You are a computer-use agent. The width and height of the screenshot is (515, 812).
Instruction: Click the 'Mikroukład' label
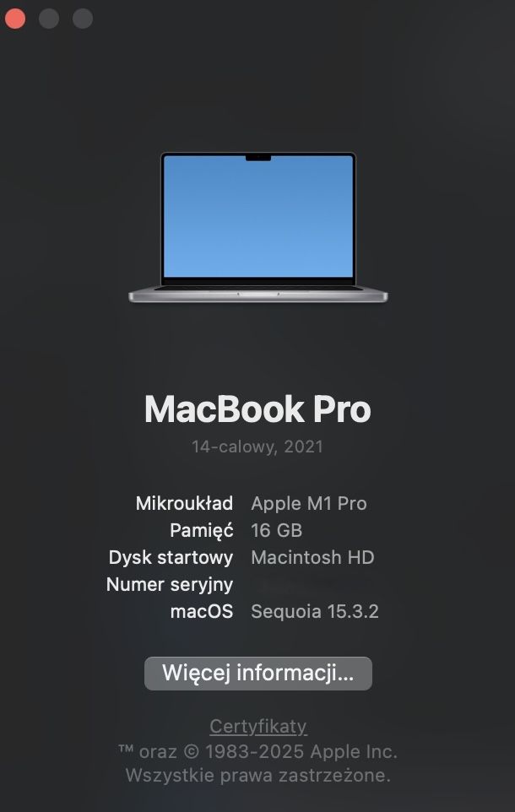(x=184, y=503)
